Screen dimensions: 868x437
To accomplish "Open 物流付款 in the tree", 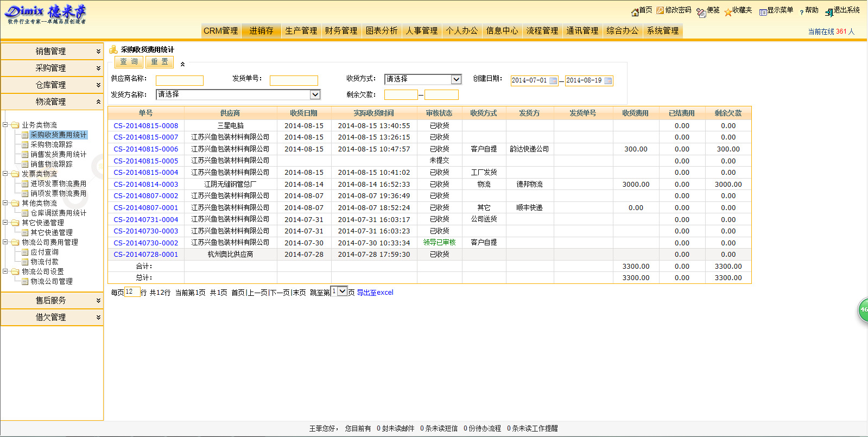I will [44, 262].
